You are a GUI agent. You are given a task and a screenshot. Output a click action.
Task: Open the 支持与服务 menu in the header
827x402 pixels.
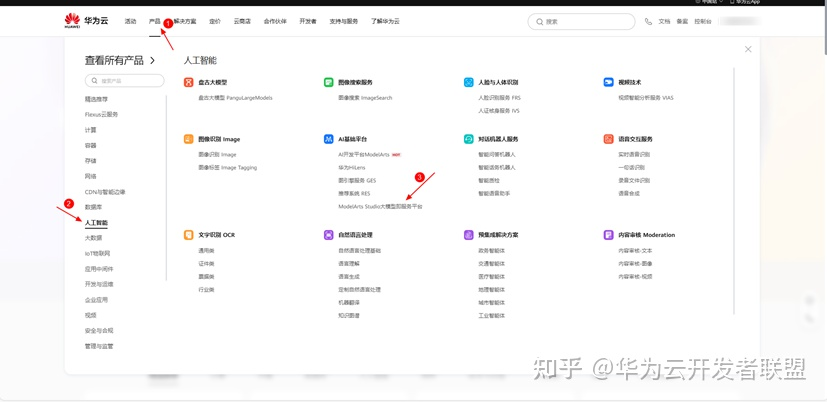pyautogui.click(x=344, y=22)
